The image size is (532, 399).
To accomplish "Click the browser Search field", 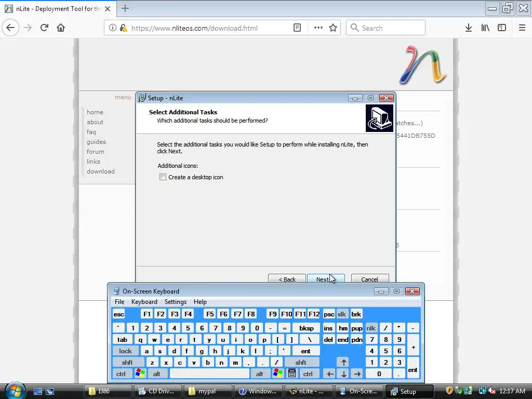I will click(386, 28).
